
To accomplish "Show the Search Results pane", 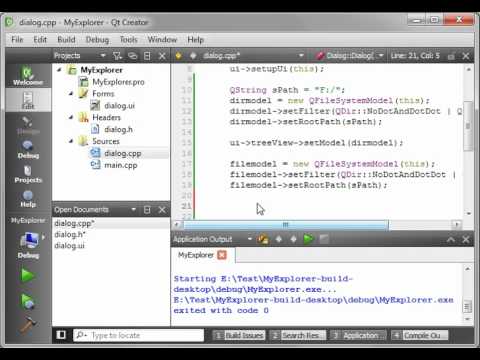I will click(x=297, y=335).
